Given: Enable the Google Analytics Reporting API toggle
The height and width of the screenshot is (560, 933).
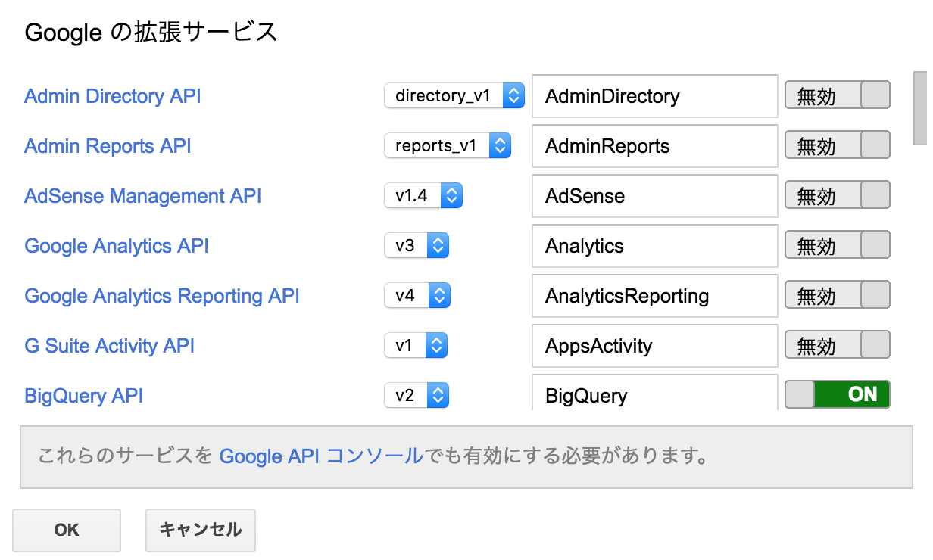Looking at the screenshot, I should 837,294.
